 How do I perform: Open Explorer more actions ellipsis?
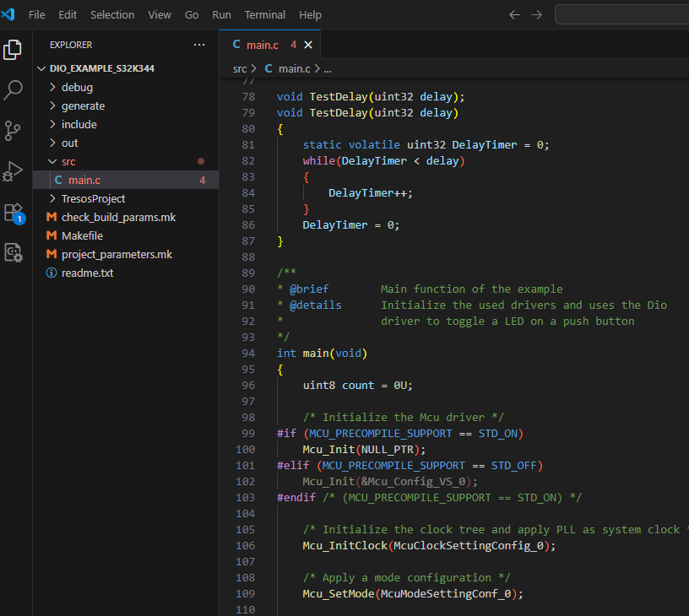198,45
